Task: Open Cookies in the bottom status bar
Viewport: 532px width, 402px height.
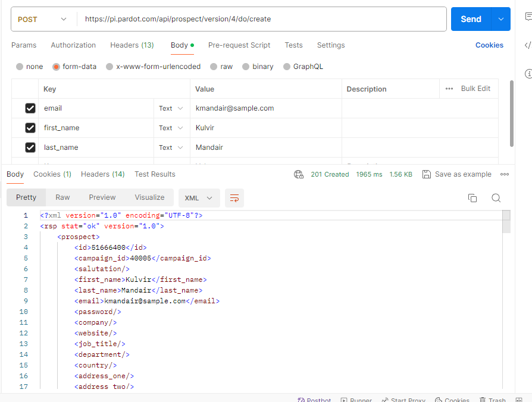Action: [452, 400]
